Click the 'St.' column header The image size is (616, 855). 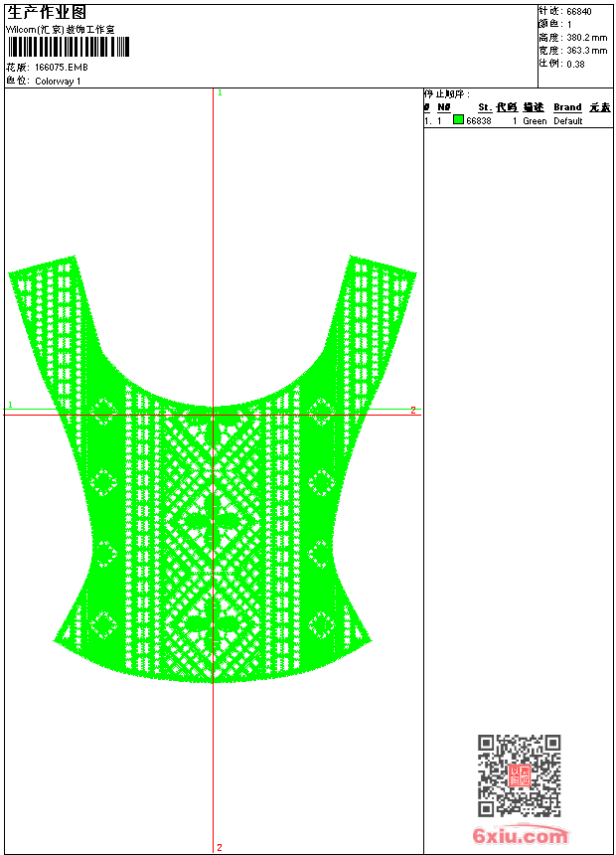pos(485,107)
